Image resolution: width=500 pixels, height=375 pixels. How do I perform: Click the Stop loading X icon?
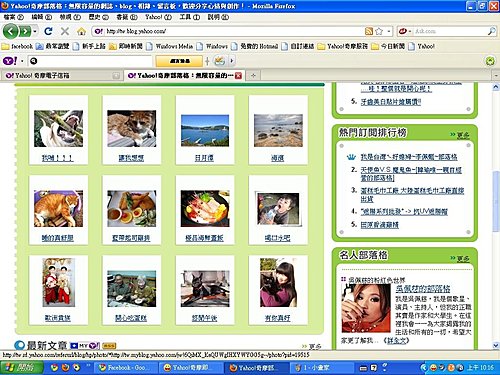(65, 31)
